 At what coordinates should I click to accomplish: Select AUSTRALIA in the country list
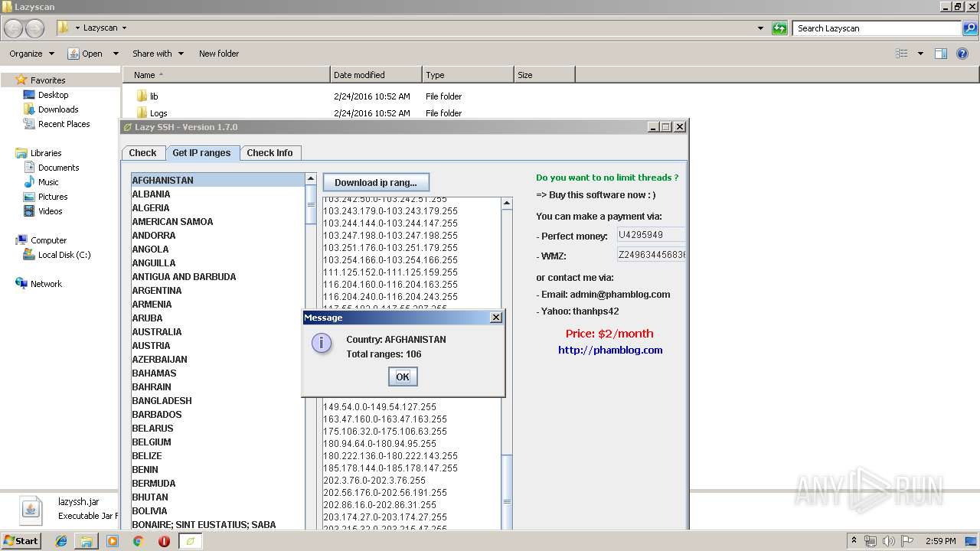218,332
